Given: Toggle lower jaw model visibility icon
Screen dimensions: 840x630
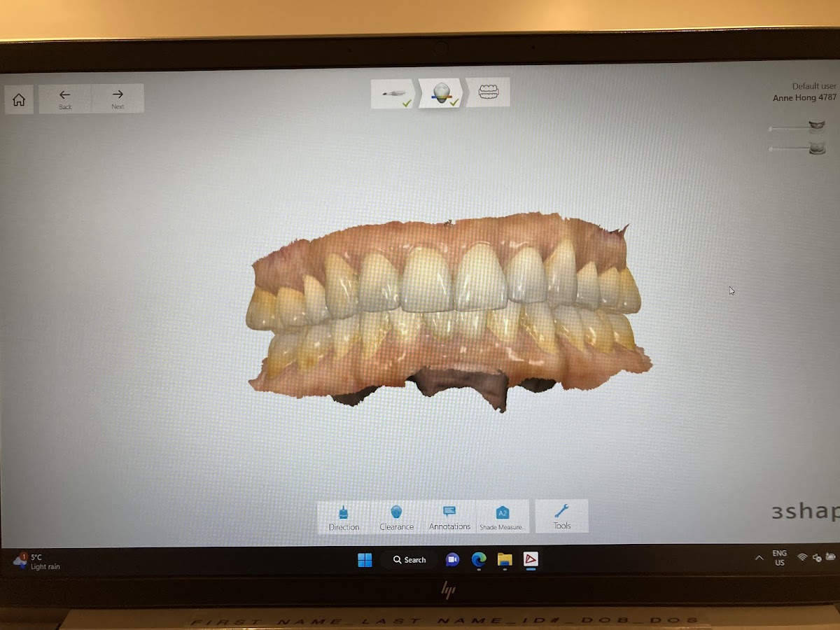Looking at the screenshot, I should [817, 148].
